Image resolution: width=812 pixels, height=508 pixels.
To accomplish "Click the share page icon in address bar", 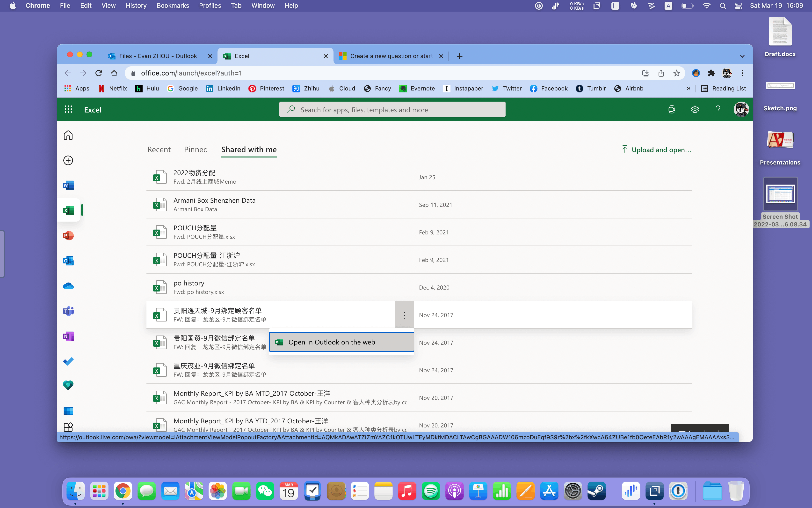I will point(661,73).
